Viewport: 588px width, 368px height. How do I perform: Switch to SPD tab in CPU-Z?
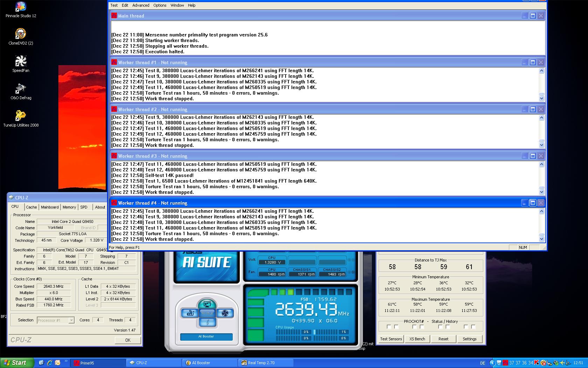(84, 207)
